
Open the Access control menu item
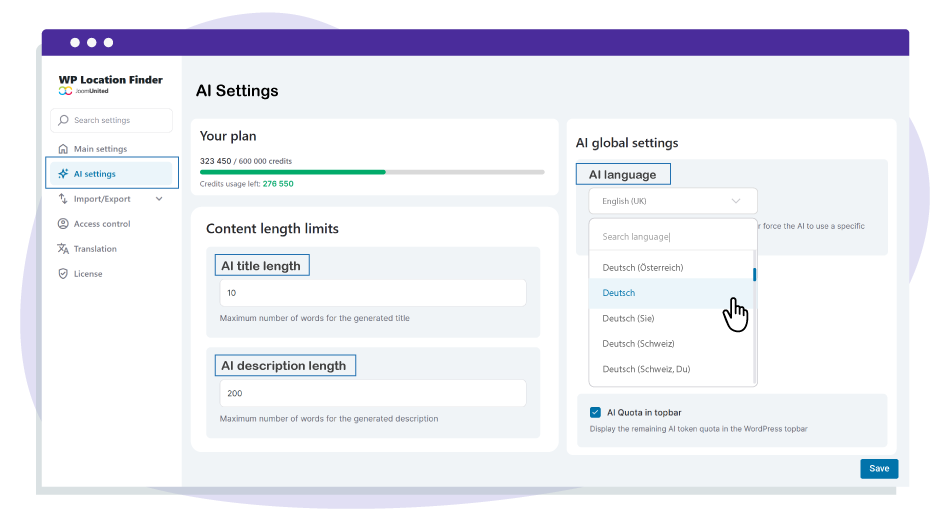pos(102,224)
